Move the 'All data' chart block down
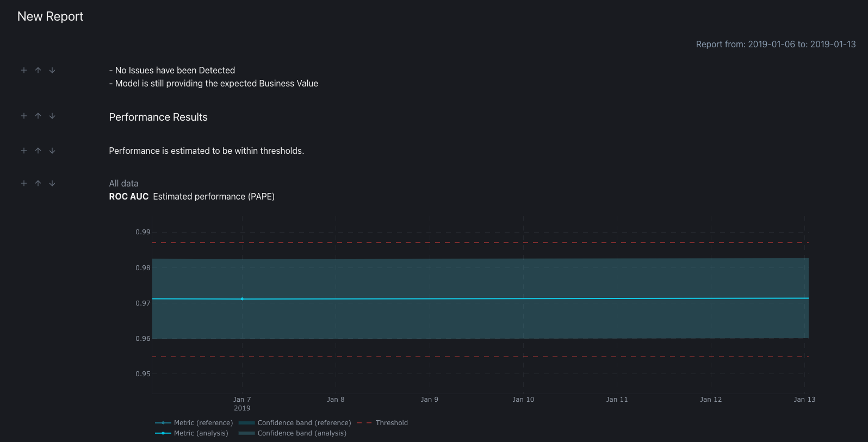 [x=52, y=183]
